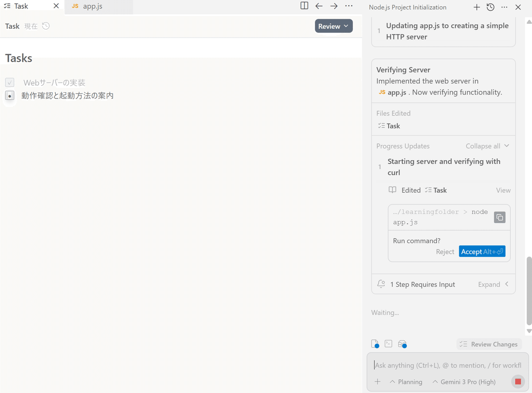Go back with the left arrow
532x393 pixels.
point(319,6)
